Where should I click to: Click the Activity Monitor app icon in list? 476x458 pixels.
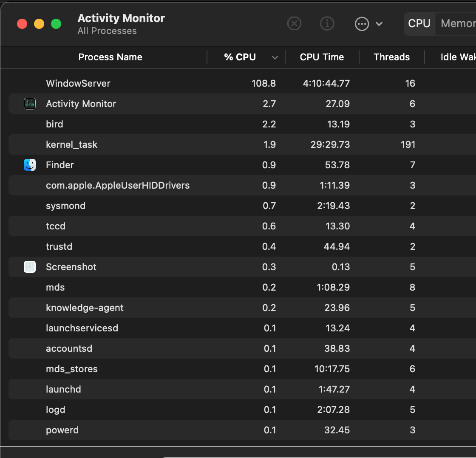point(30,104)
